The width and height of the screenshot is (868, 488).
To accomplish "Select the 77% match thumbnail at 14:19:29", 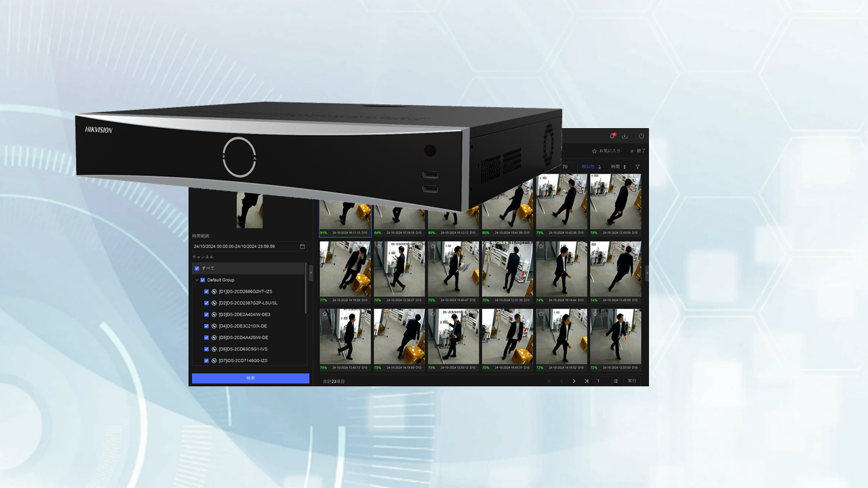I will 345,269.
